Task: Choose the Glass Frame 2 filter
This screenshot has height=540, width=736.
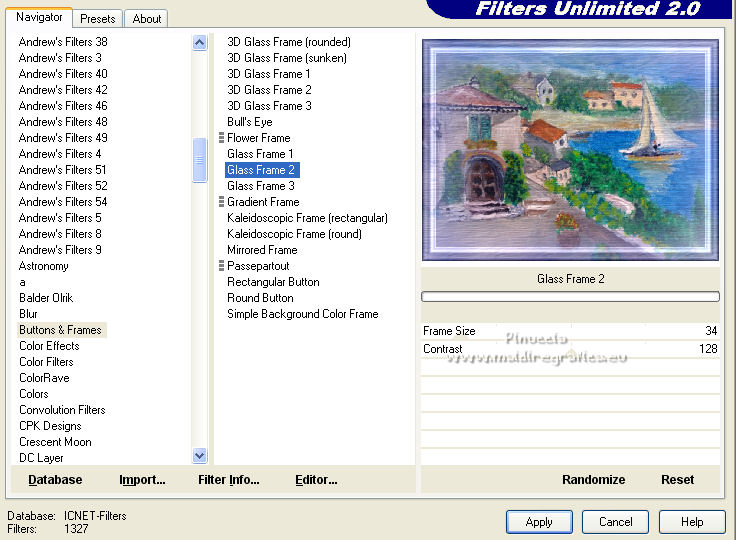Action: [x=261, y=170]
